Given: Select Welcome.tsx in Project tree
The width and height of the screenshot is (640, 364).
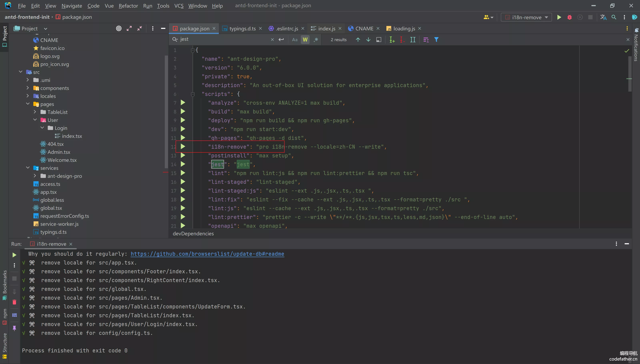Looking at the screenshot, I should pyautogui.click(x=62, y=160).
